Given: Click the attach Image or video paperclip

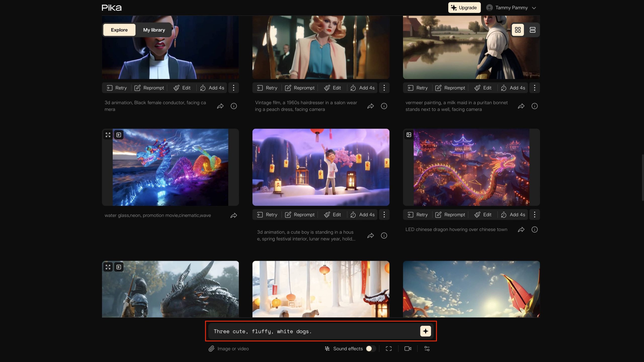Looking at the screenshot, I should coord(211,348).
